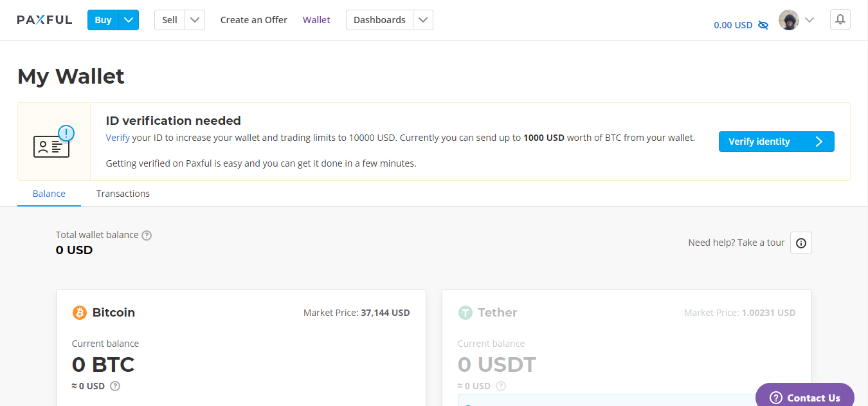Open the Contact Us chat button

click(804, 398)
